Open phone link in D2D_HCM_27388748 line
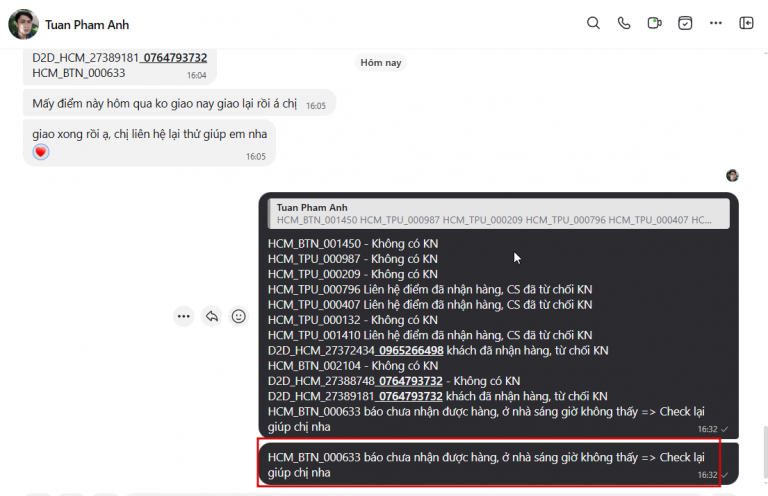The image size is (768, 496). click(410, 381)
